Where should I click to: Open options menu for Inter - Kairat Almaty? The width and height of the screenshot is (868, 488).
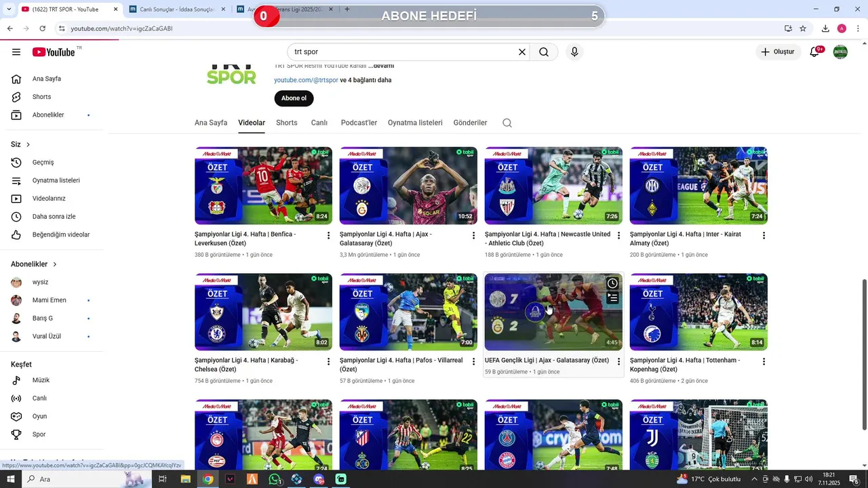pos(764,235)
